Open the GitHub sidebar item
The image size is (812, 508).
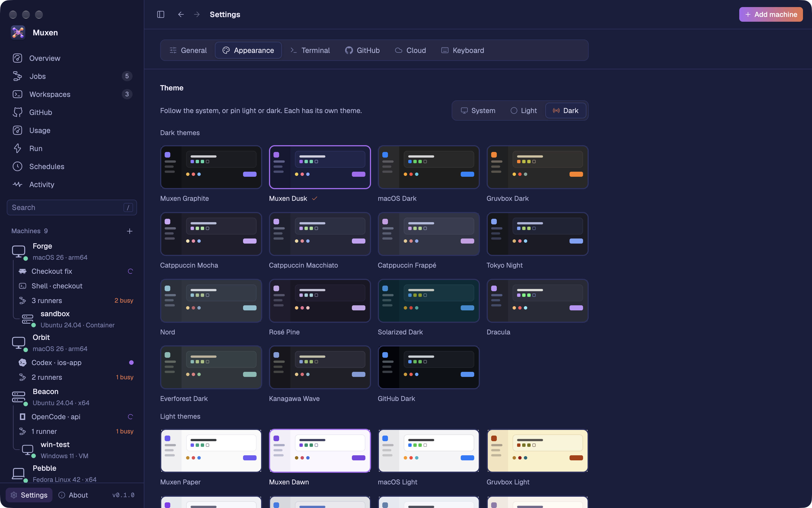72,112
